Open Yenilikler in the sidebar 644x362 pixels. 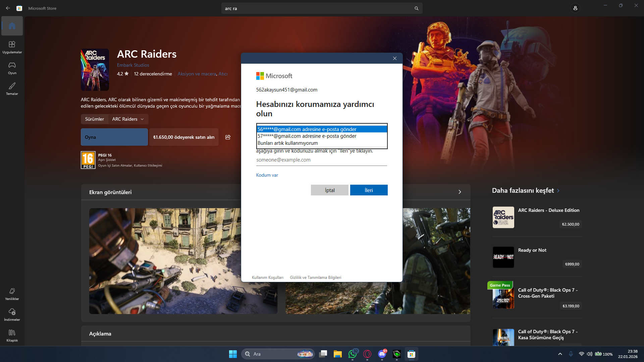12,294
